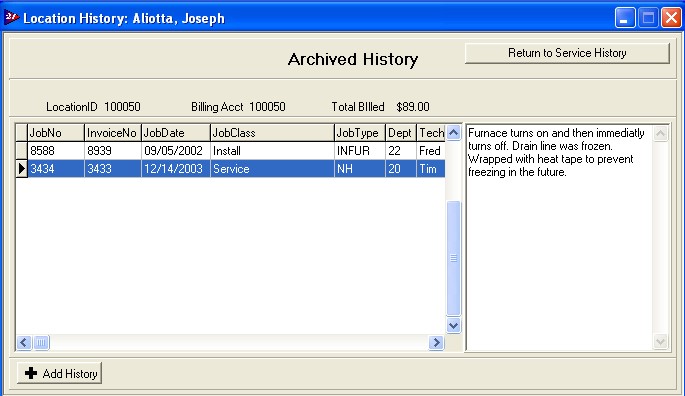Click the grid's horizontal scroll left arrow

(x=24, y=342)
